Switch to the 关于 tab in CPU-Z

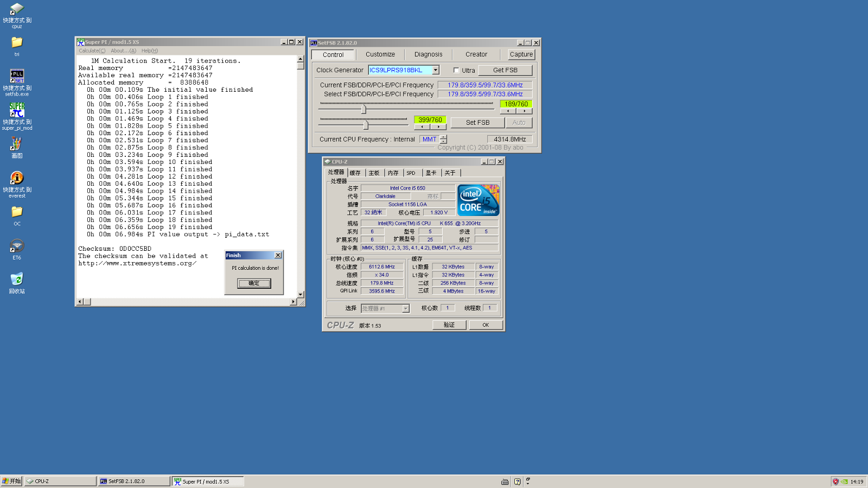coord(450,173)
